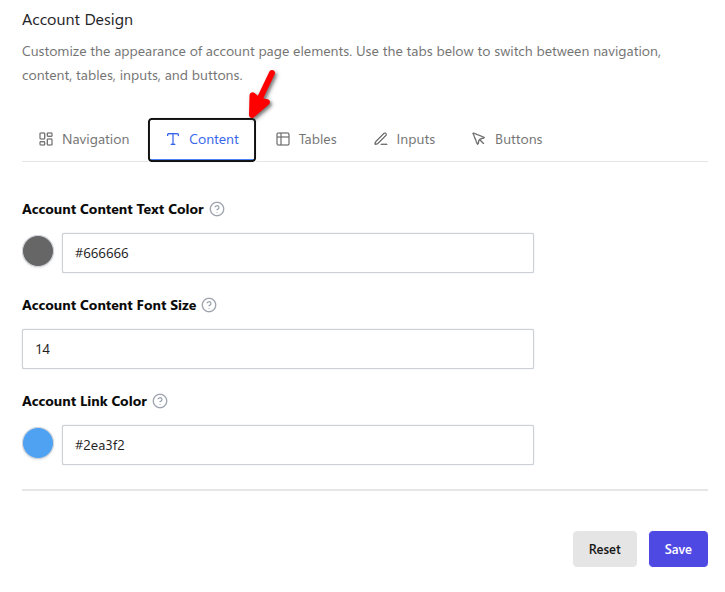725x592 pixels.
Task: Click the Tables layout icon
Action: click(283, 139)
